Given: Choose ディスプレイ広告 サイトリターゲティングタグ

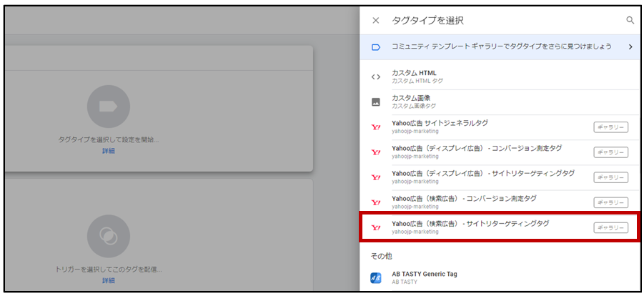Looking at the screenshot, I should [500, 177].
